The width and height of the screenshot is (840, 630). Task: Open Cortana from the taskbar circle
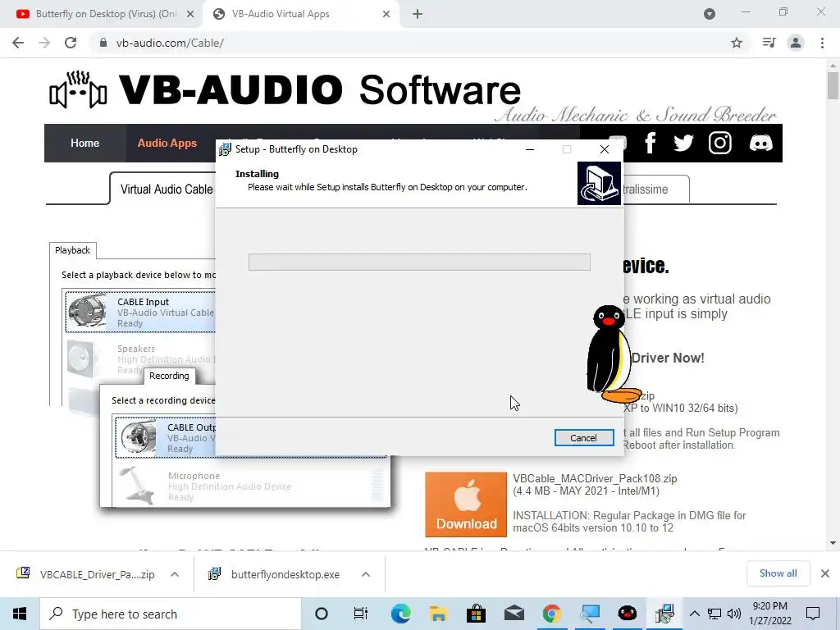322,614
